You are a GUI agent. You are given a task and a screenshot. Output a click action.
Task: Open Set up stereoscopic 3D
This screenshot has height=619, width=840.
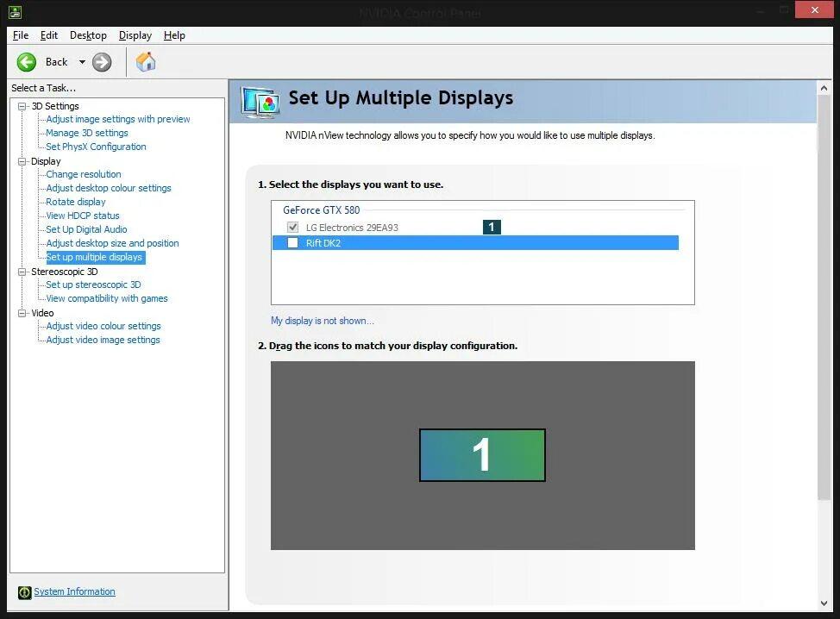[x=93, y=284]
